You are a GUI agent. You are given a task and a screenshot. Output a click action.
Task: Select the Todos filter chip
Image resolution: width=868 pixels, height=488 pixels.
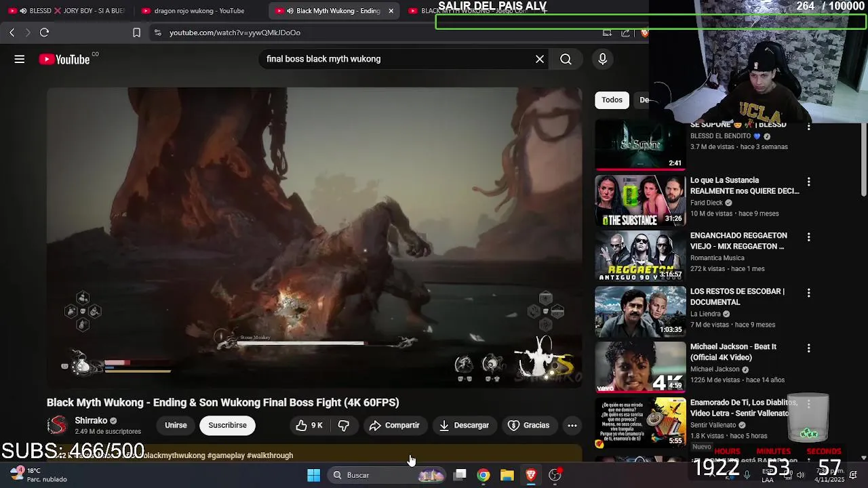[612, 100]
